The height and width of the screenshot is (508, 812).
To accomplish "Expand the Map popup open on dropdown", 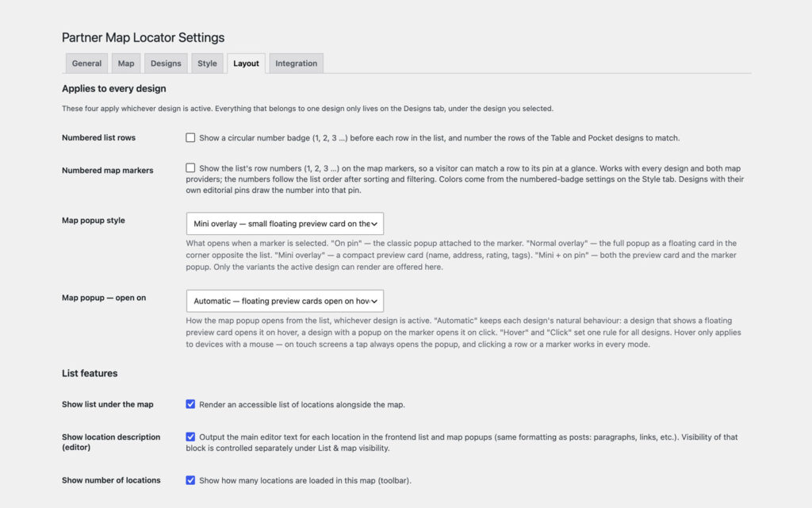I will pos(285,301).
